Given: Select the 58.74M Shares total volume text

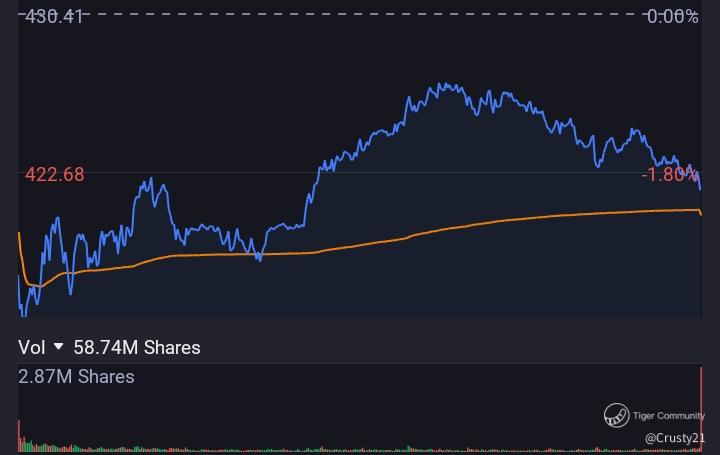Looking at the screenshot, I should tap(137, 347).
